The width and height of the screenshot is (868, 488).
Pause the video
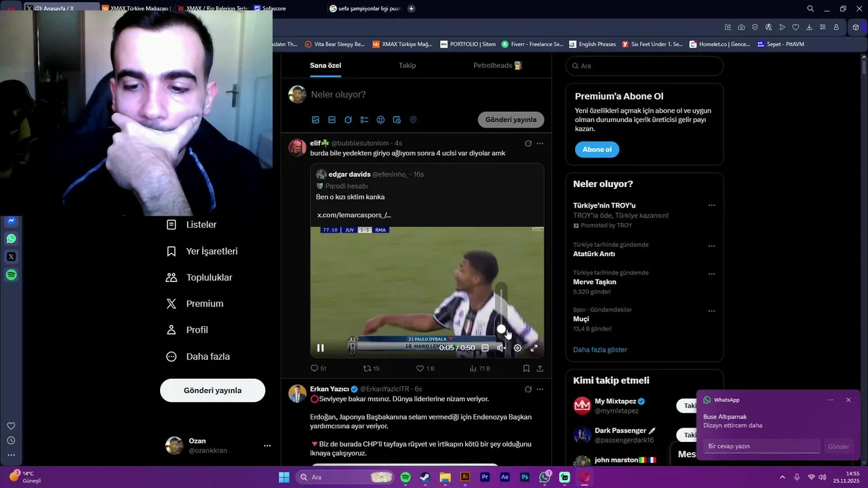click(x=321, y=348)
